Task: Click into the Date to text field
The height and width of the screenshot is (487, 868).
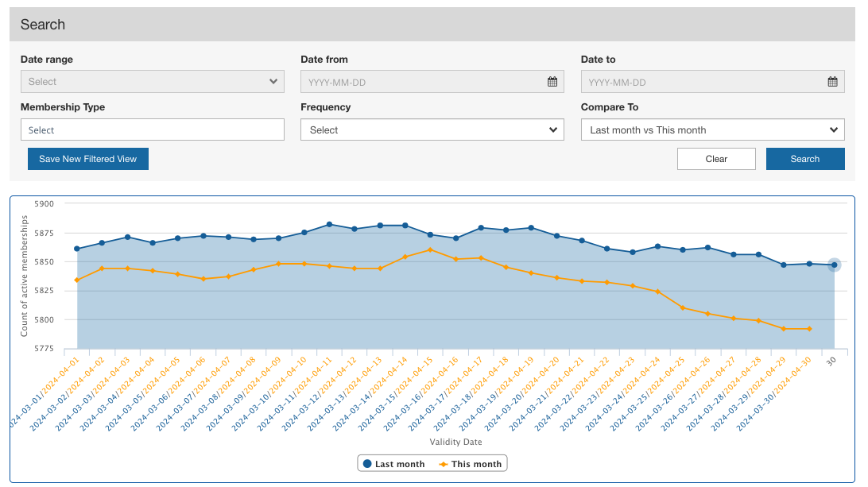Action: pyautogui.click(x=712, y=81)
